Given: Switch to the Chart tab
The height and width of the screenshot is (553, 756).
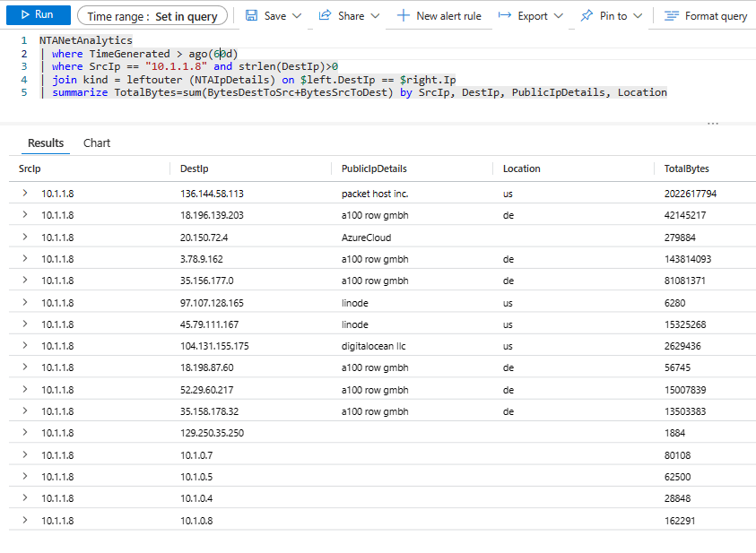Looking at the screenshot, I should (97, 143).
